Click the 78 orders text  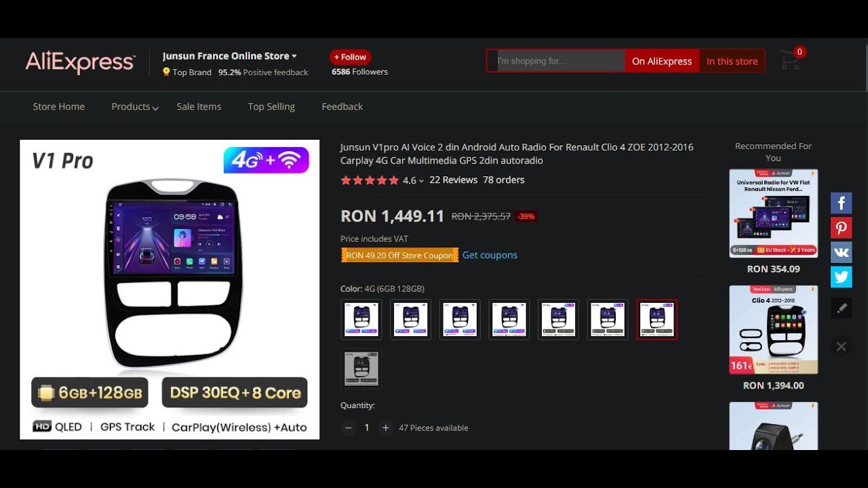coord(504,180)
